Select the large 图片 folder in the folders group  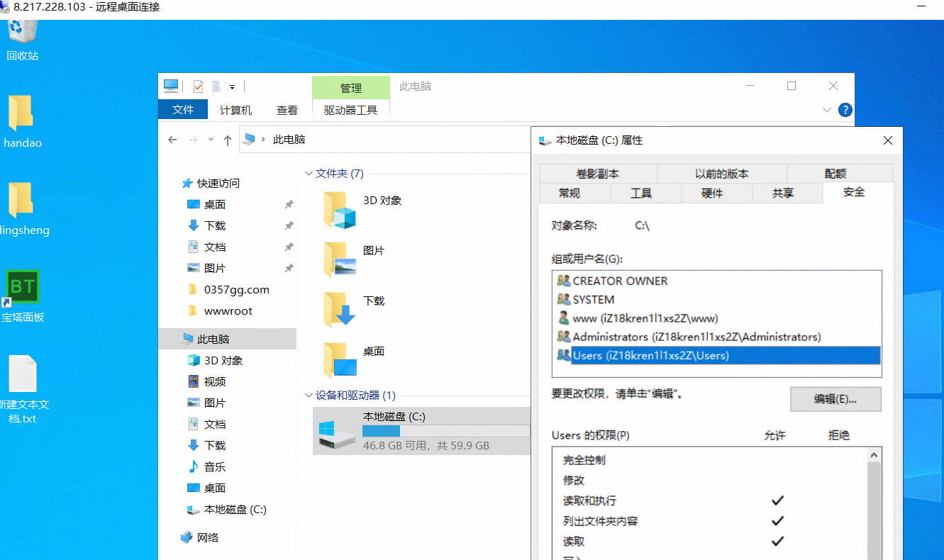point(355,259)
